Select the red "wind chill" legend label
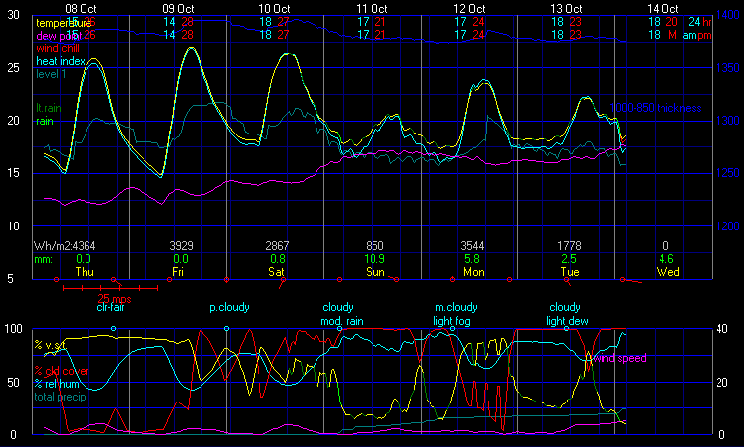This screenshot has height=447, width=744. (58, 48)
